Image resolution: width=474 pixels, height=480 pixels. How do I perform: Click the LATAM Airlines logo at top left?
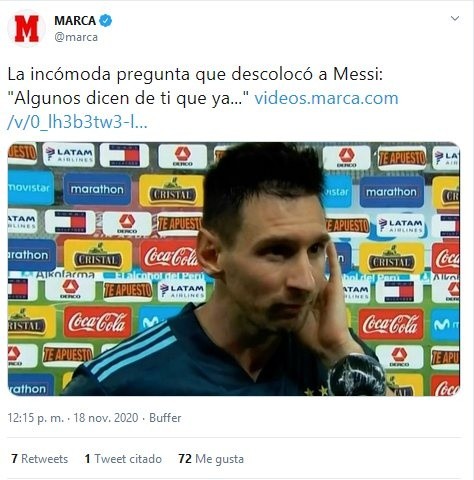[x=69, y=155]
